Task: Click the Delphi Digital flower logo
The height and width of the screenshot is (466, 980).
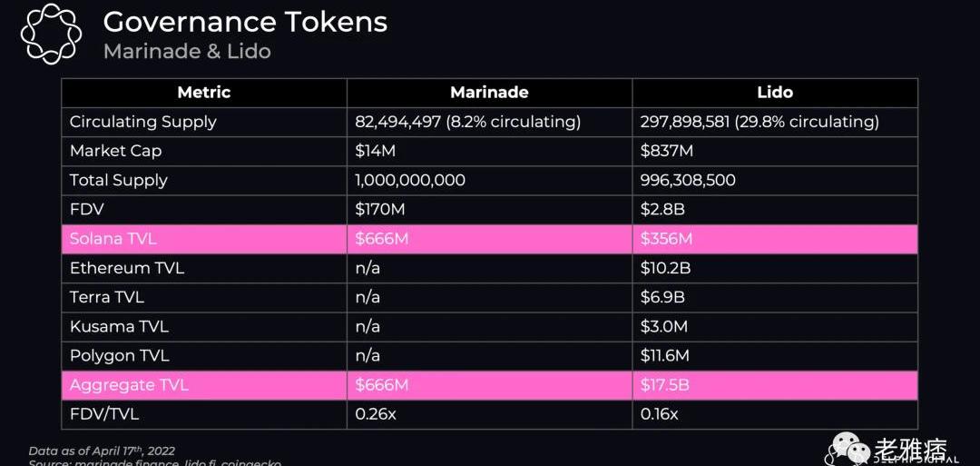Action: click(51, 34)
